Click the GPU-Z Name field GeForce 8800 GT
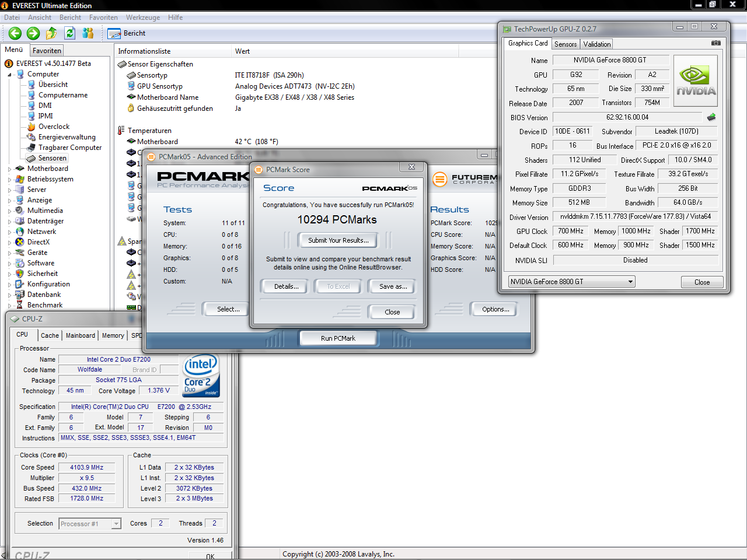The image size is (747, 560). click(x=610, y=60)
